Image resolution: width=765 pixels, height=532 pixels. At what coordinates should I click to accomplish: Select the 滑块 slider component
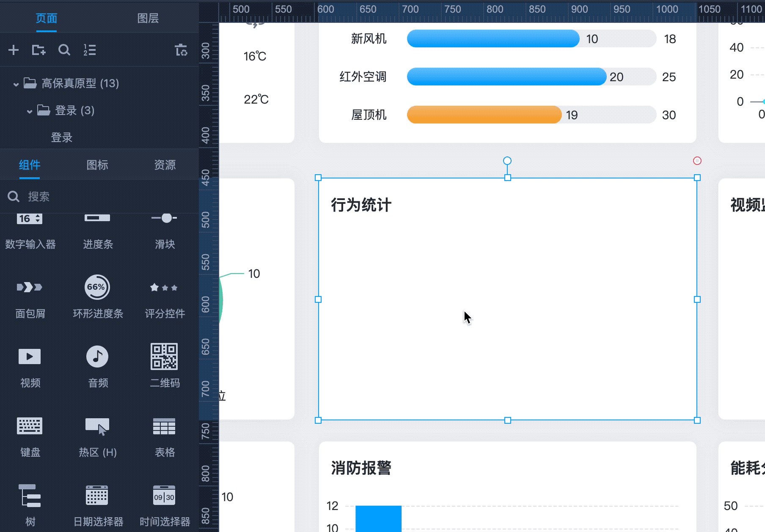165,231
